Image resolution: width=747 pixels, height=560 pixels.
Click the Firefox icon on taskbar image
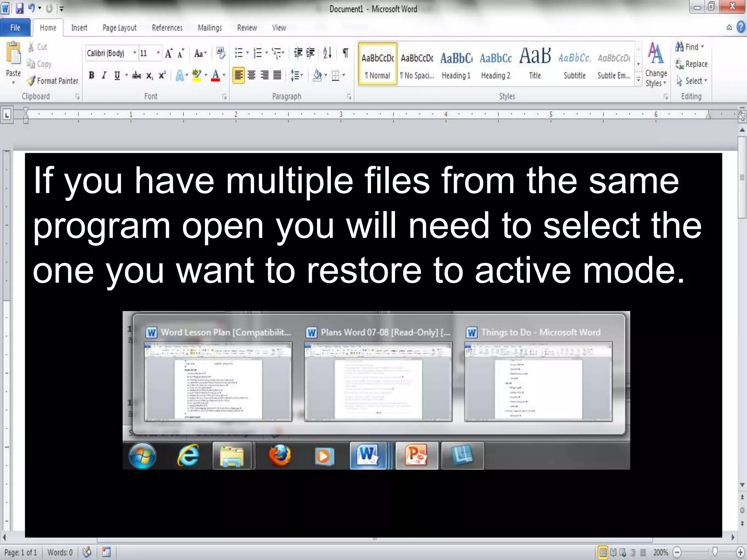coord(280,455)
